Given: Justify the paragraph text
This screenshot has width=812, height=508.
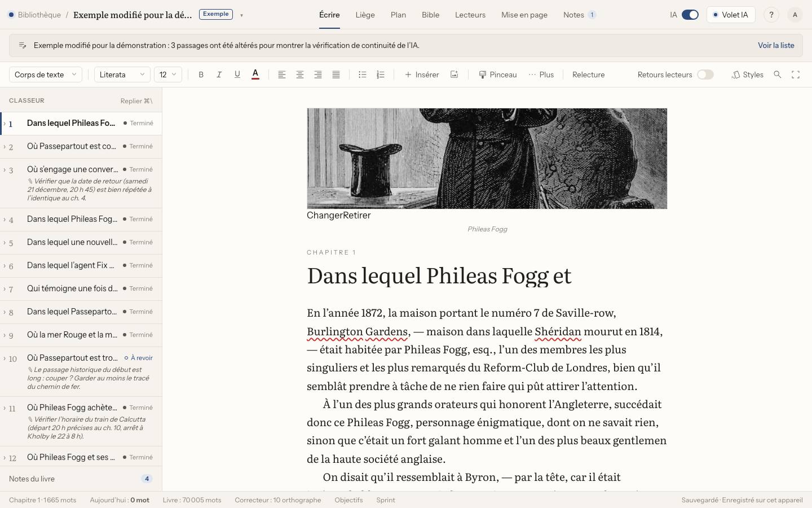Looking at the screenshot, I should pyautogui.click(x=336, y=75).
